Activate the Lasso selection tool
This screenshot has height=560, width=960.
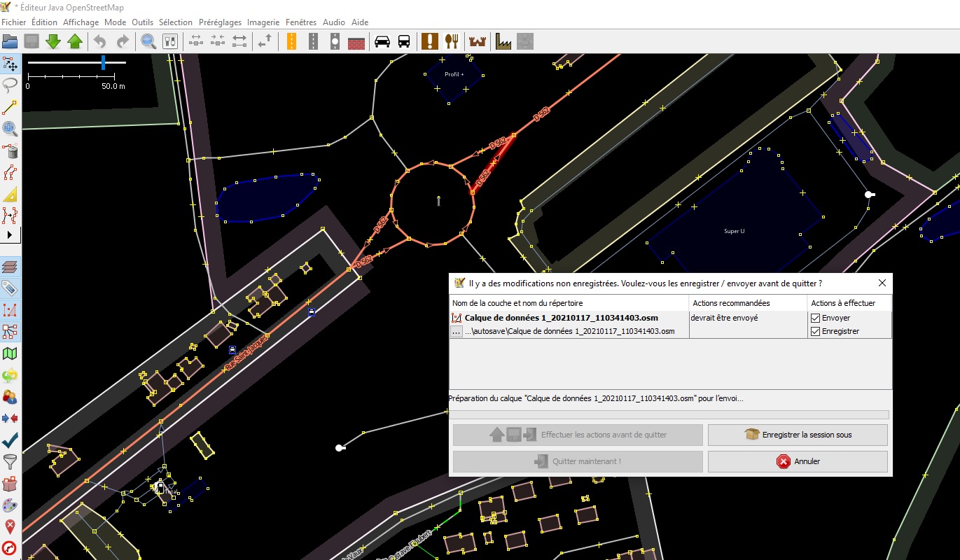(x=10, y=85)
